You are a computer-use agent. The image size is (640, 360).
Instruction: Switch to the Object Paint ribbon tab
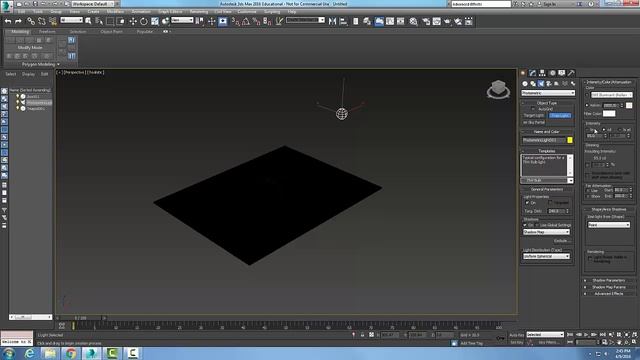point(111,31)
